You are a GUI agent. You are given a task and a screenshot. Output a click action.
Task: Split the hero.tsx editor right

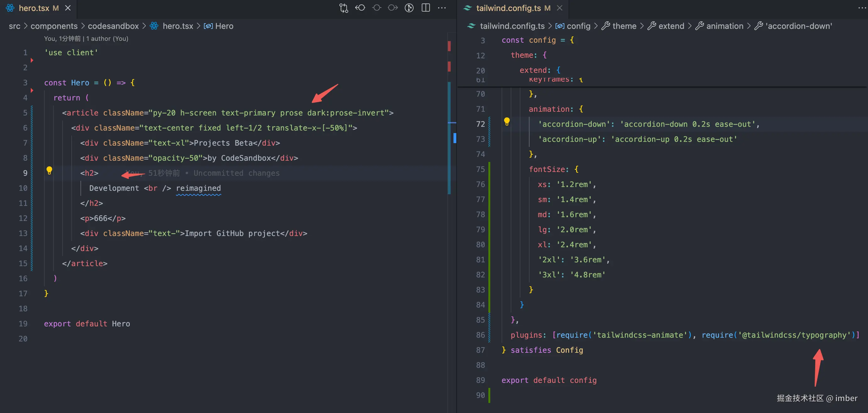pos(426,8)
